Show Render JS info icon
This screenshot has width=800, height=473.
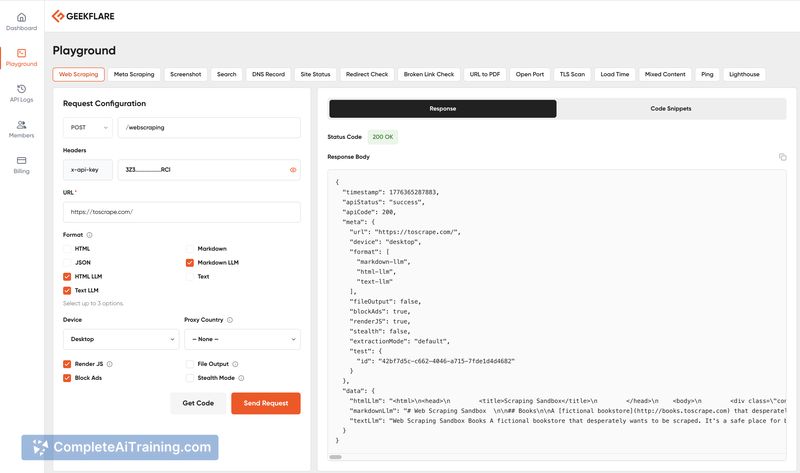[x=109, y=364]
